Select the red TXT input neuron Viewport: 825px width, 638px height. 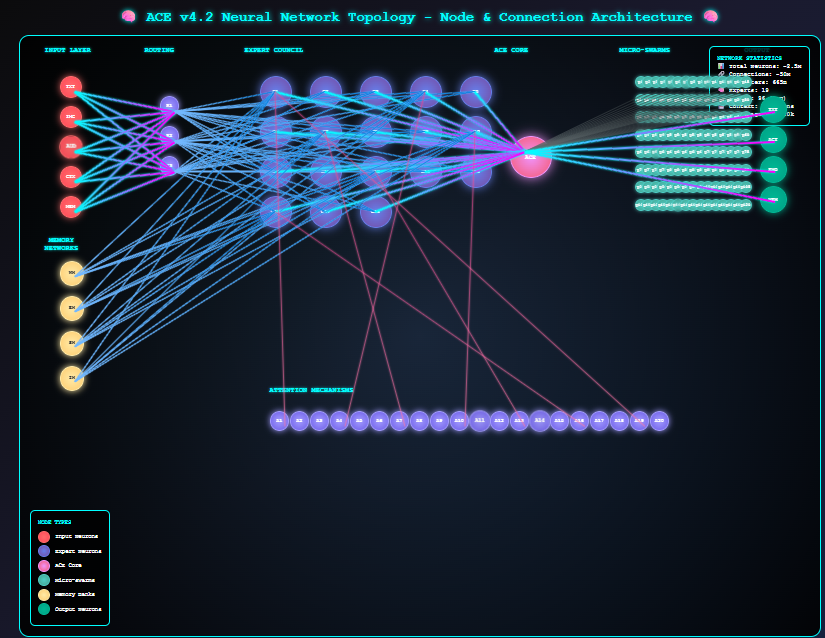(x=71, y=87)
